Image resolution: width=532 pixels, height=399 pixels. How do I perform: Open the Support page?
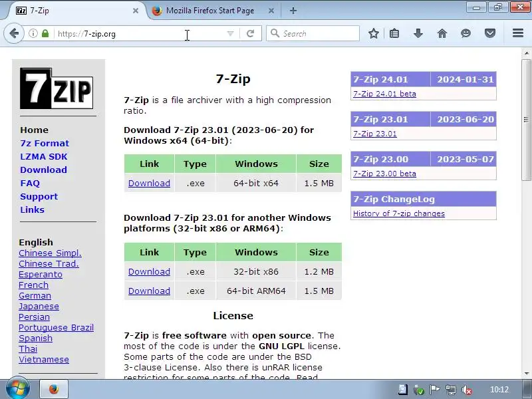click(39, 196)
